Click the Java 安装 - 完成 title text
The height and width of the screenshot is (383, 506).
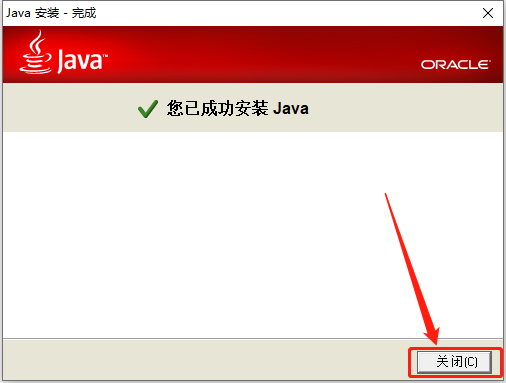pos(51,13)
